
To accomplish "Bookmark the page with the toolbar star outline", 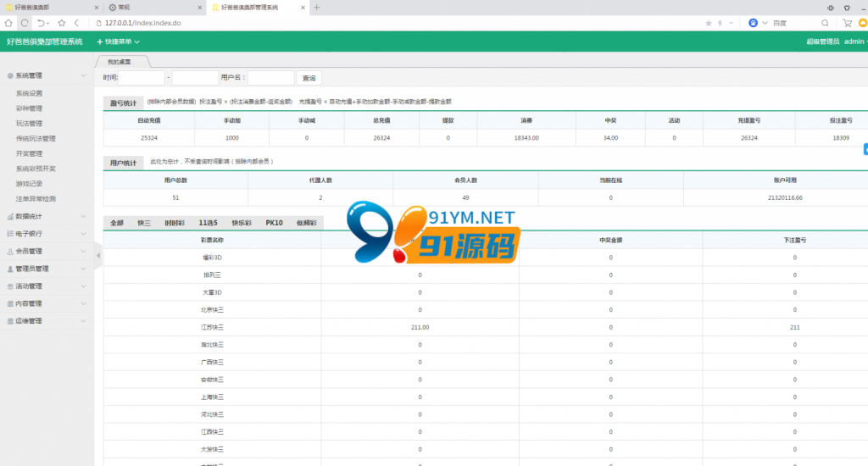I will pyautogui.click(x=61, y=23).
